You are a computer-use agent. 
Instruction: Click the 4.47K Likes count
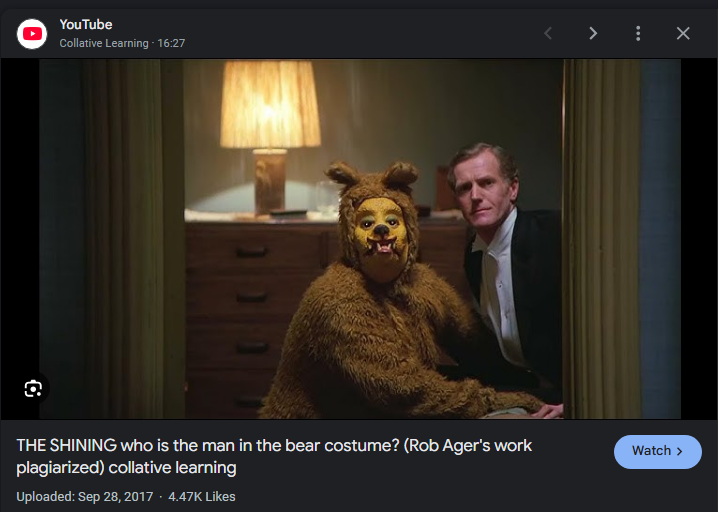[202, 496]
